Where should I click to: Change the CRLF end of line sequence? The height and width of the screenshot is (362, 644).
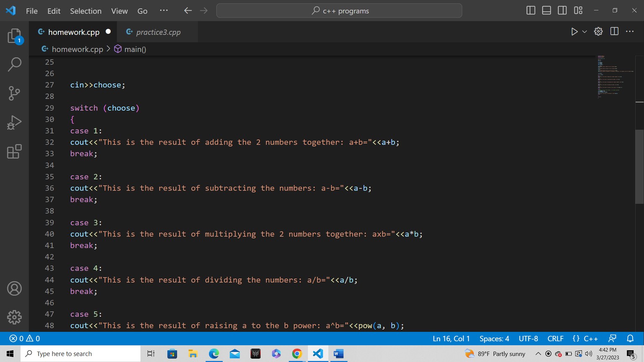[556, 339]
